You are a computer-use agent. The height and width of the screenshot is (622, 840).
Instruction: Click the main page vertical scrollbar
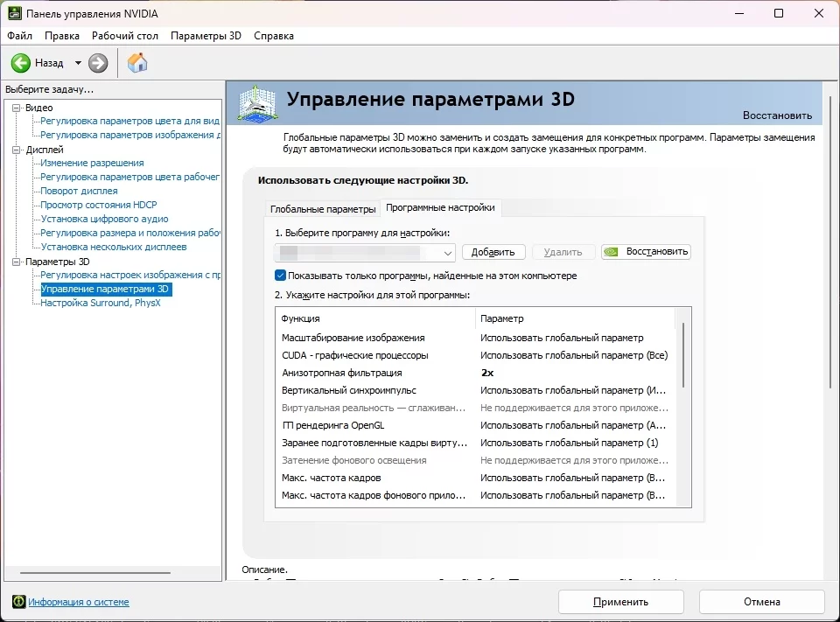(x=830, y=242)
